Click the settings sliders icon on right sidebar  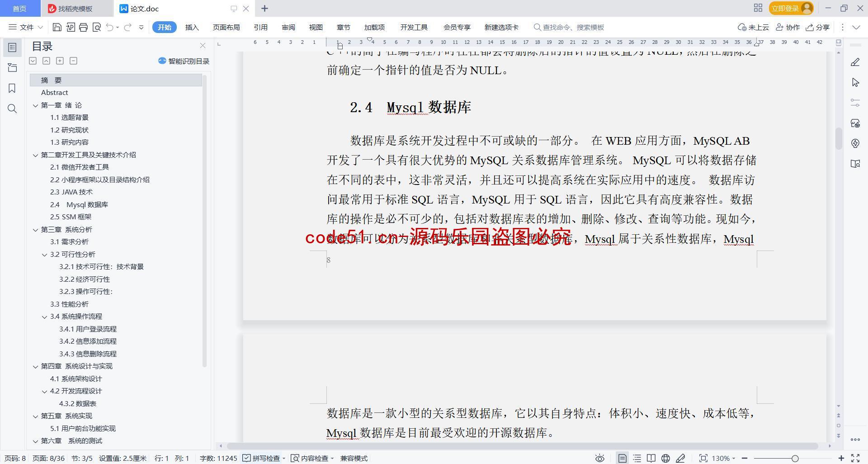(855, 103)
